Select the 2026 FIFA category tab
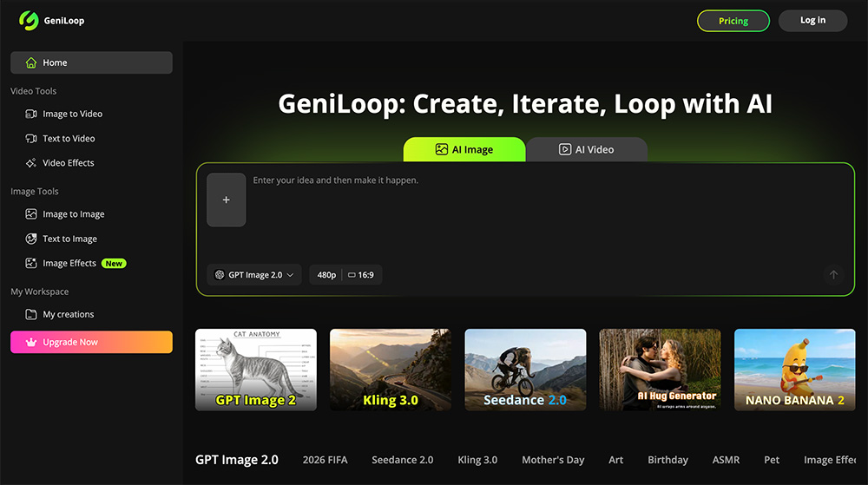Image resolution: width=868 pixels, height=485 pixels. (x=325, y=460)
